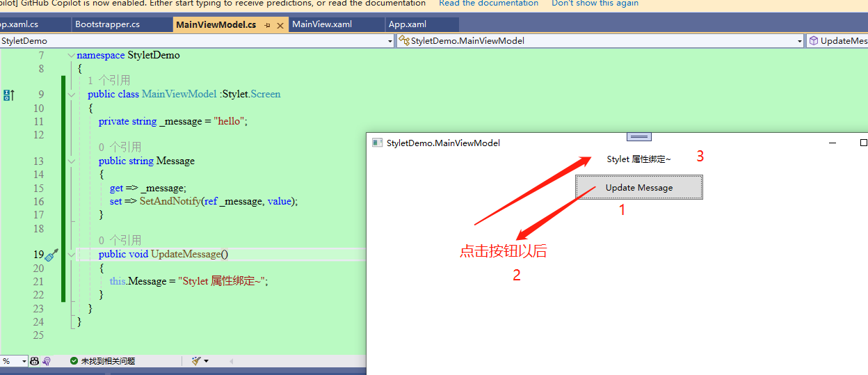
Task: Open the code cleanup broom icon
Action: (196, 361)
